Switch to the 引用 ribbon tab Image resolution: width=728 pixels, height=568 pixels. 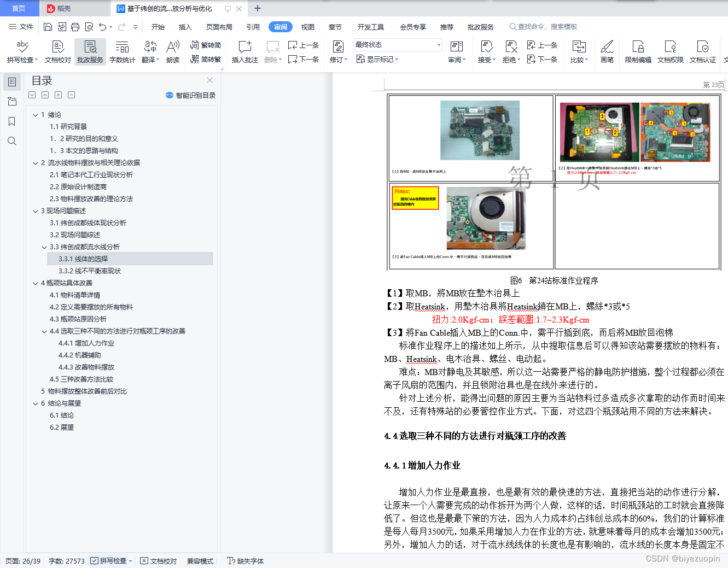click(x=253, y=27)
